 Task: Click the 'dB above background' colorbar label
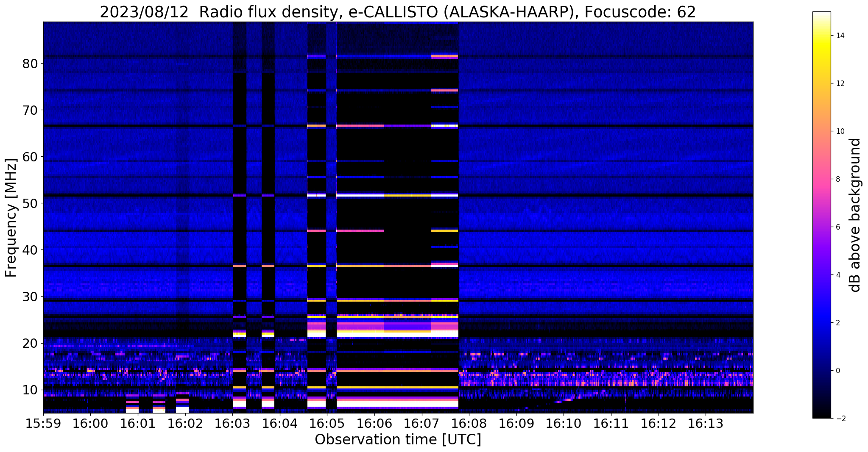click(x=855, y=215)
